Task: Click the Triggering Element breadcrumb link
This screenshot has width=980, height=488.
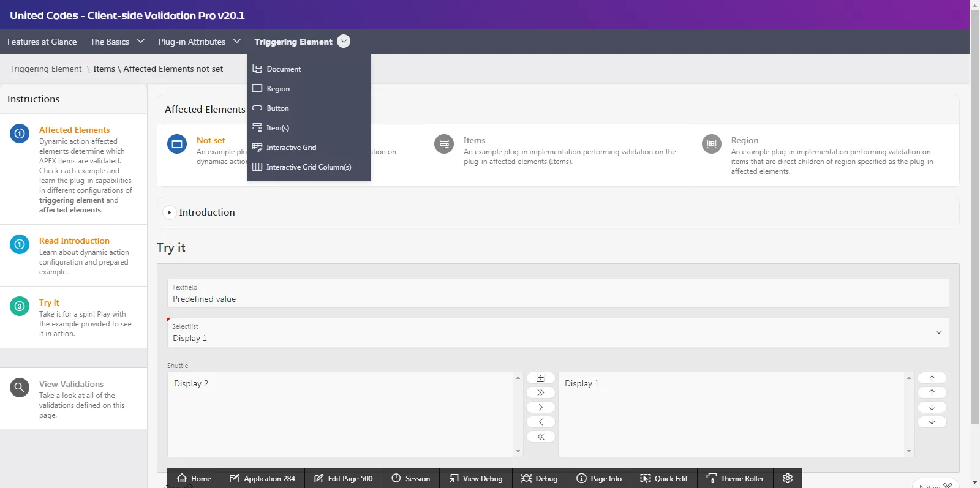Action: [45, 69]
